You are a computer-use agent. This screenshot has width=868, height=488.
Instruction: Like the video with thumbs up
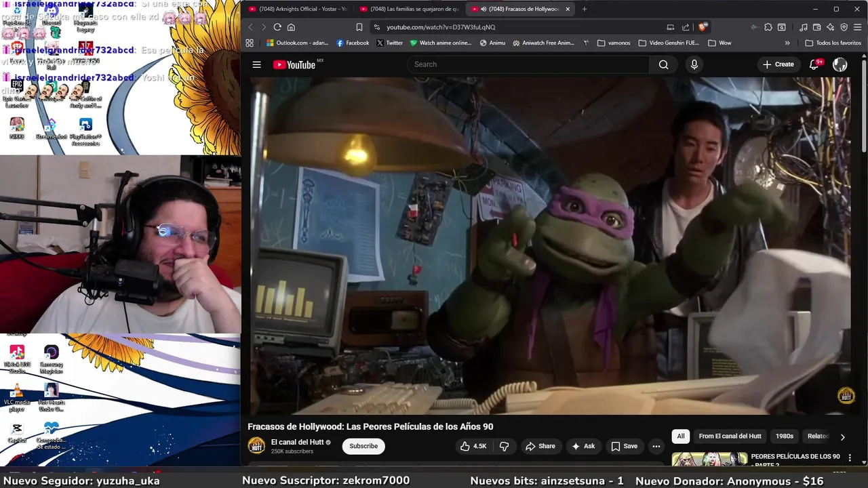point(474,446)
